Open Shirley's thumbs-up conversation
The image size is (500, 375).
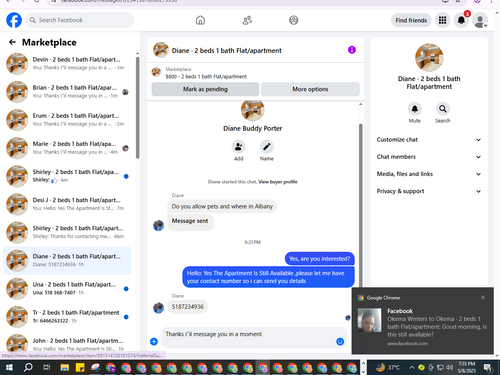67,176
